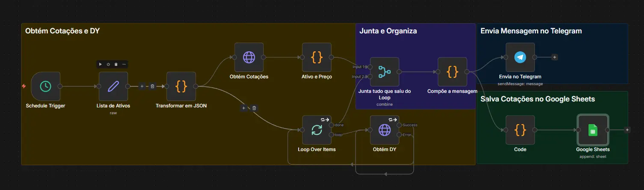
Task: Click the loop arrows badge on Loop Over Items
Action: click(325, 119)
